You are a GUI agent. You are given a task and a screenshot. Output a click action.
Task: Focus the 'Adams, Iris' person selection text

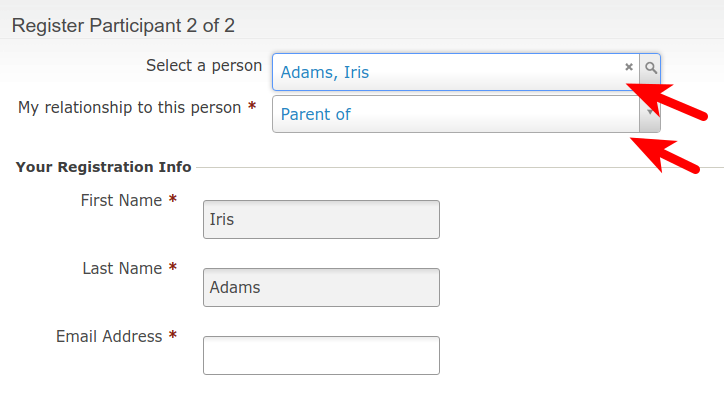(325, 72)
